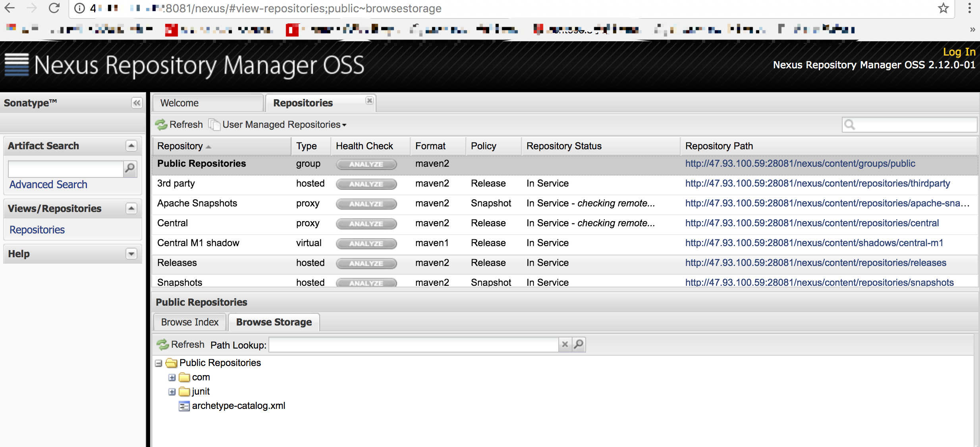This screenshot has width=980, height=447.
Task: Sort by the Type column header
Action: 311,146
